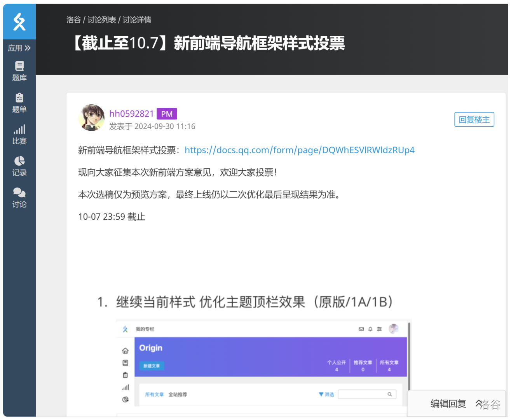Open the docs.qq.com voting form link
This screenshot has height=420, width=511.
299,150
